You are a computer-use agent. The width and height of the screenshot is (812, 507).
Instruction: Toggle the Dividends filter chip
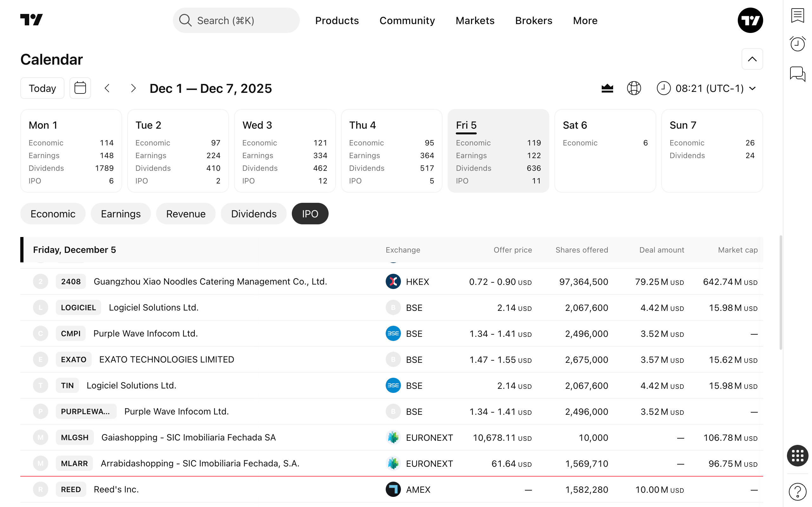pos(254,214)
